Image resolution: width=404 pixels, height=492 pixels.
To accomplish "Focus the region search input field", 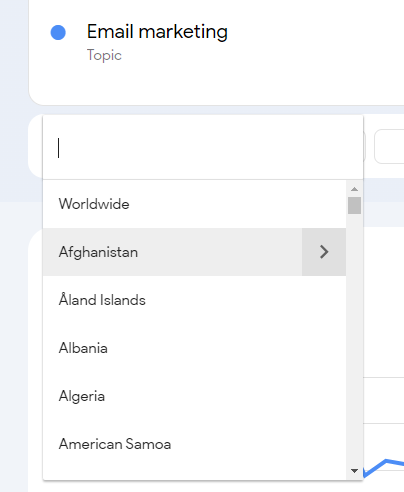I will pos(203,148).
